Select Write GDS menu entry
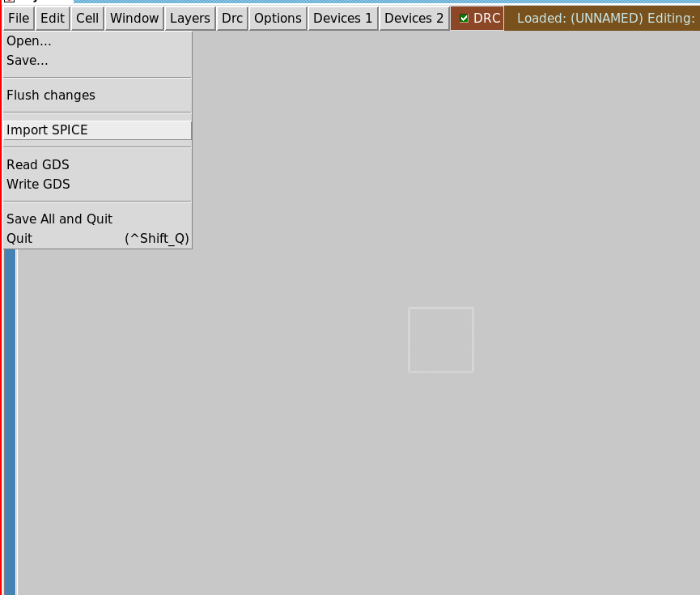Screen dimensions: 700x595 tap(97, 184)
